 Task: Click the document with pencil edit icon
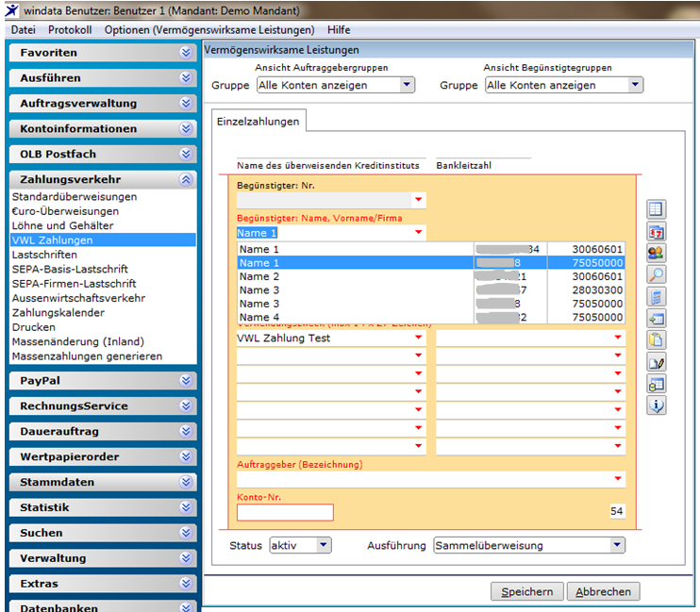[x=657, y=362]
